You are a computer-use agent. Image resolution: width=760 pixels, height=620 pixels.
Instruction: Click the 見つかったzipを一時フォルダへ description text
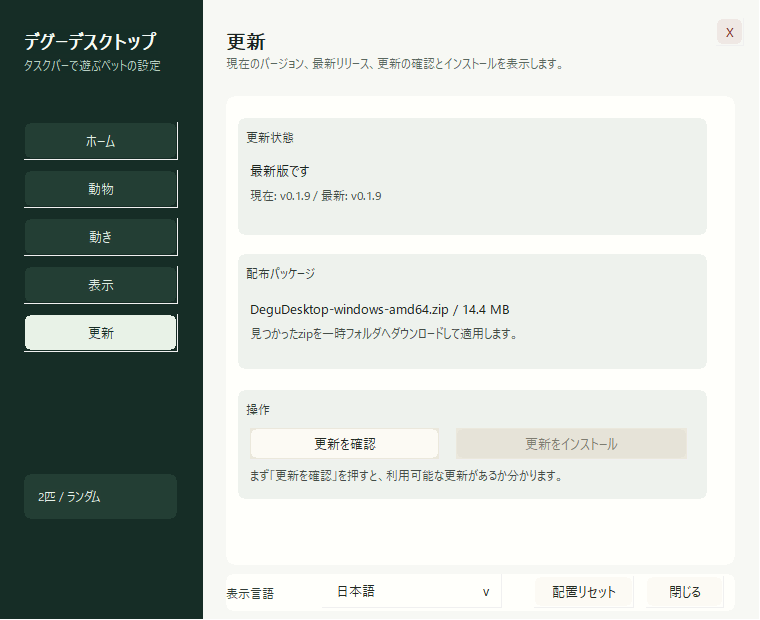pyautogui.click(x=384, y=334)
